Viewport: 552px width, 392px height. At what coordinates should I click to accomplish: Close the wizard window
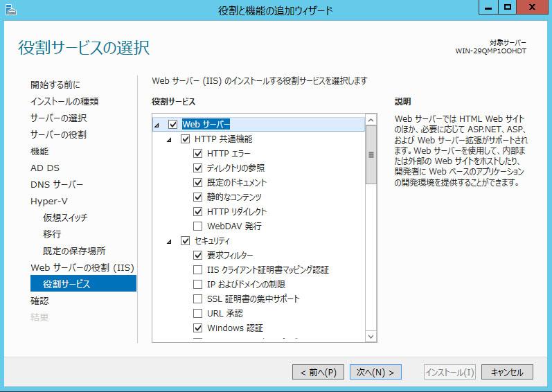(x=532, y=7)
